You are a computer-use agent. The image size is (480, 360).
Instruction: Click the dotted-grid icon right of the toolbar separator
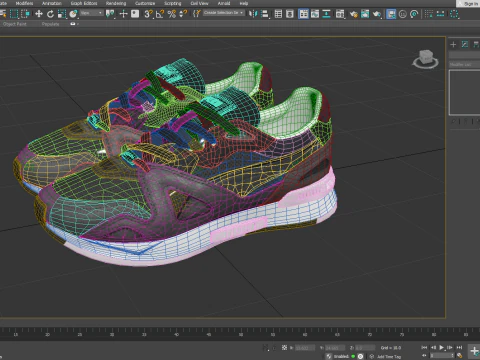tap(429, 14)
